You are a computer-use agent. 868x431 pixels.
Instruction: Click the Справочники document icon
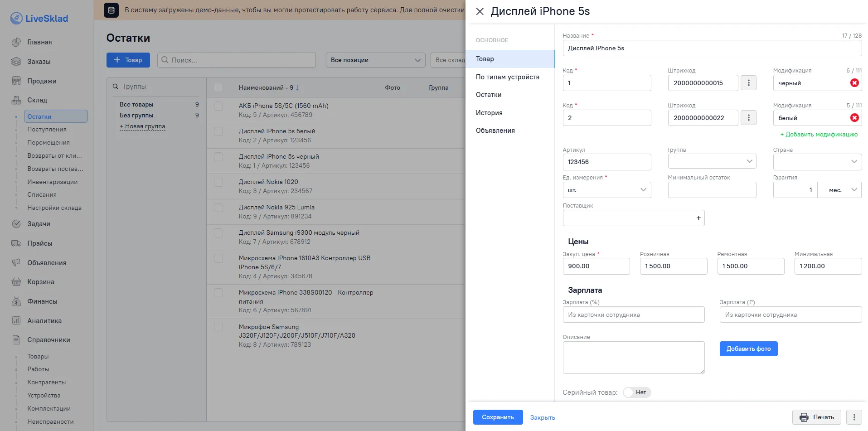click(16, 340)
